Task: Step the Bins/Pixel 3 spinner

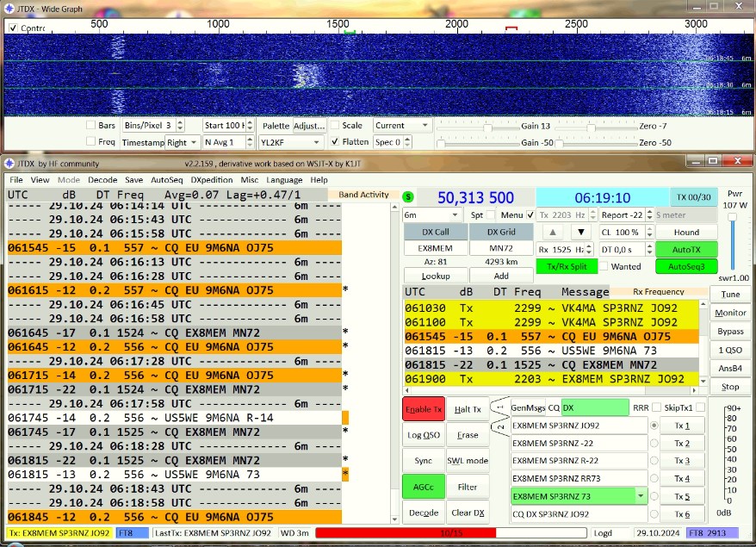Action: (180, 126)
